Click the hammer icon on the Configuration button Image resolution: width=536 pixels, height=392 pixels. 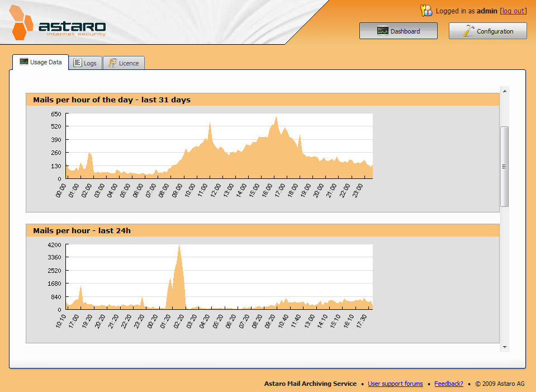tap(468, 30)
